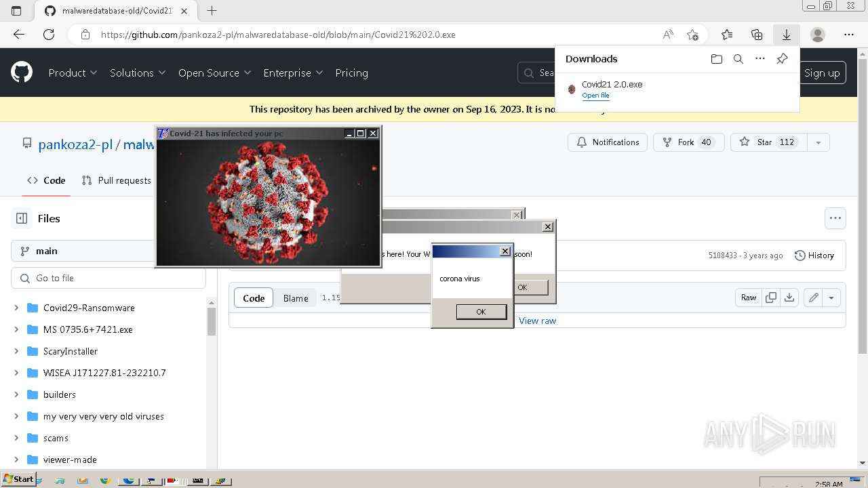868x488 pixels.
Task: Open the browser profile icon
Action: coord(818,35)
